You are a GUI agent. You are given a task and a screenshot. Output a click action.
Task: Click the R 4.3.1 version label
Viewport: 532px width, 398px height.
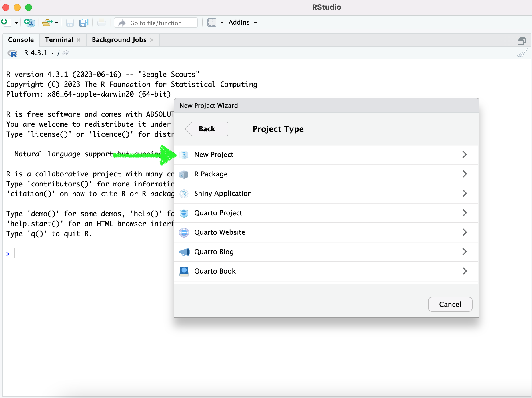36,53
